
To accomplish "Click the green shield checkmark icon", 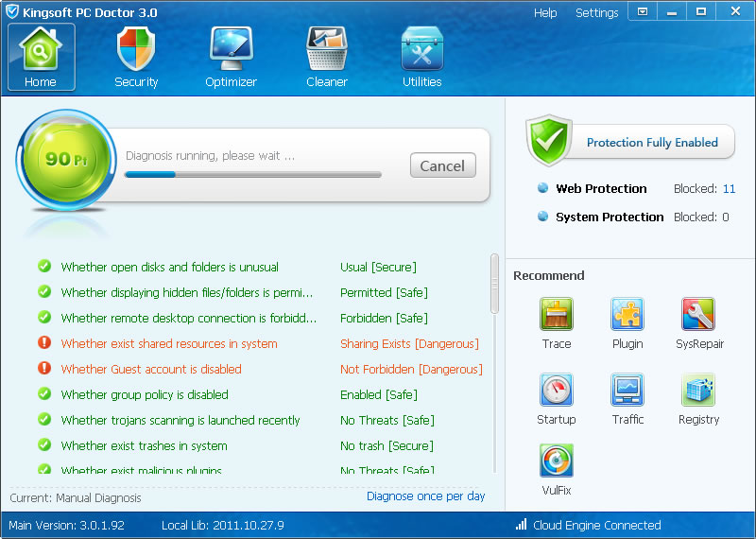I will pos(549,140).
